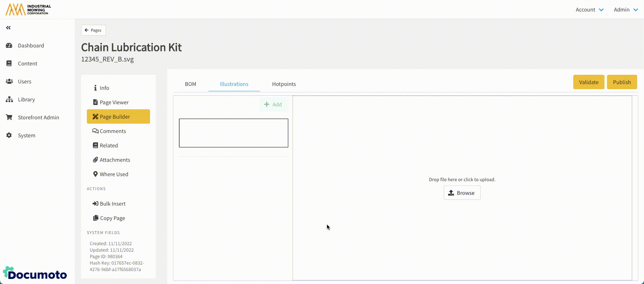Expand the Admin dropdown menu

pyautogui.click(x=626, y=10)
